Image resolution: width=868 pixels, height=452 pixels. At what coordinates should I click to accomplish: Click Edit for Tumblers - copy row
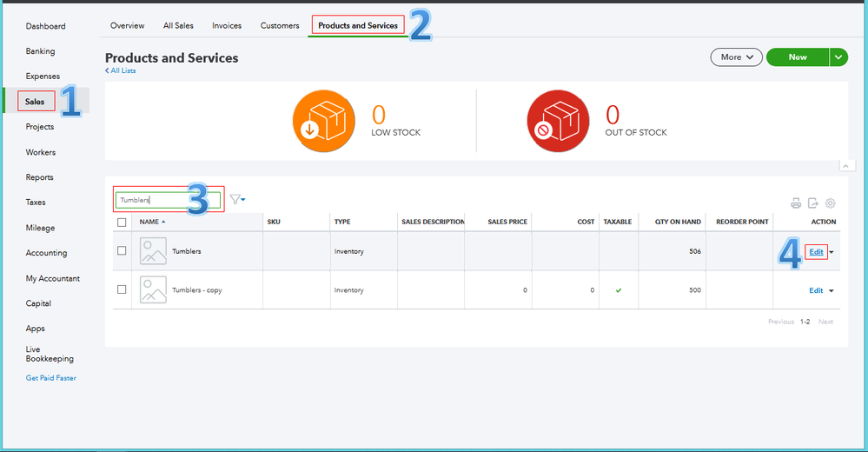pyautogui.click(x=816, y=290)
